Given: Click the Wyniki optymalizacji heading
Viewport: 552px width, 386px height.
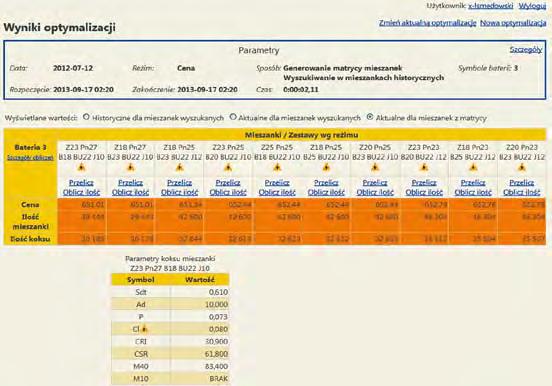Looking at the screenshot, I should 59,27.
